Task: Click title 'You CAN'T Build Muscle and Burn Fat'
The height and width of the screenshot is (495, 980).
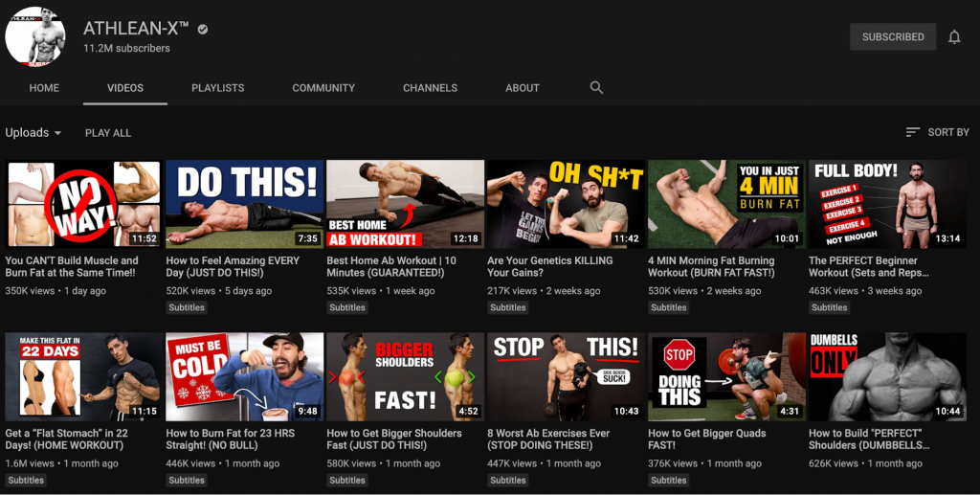Action: tap(72, 266)
